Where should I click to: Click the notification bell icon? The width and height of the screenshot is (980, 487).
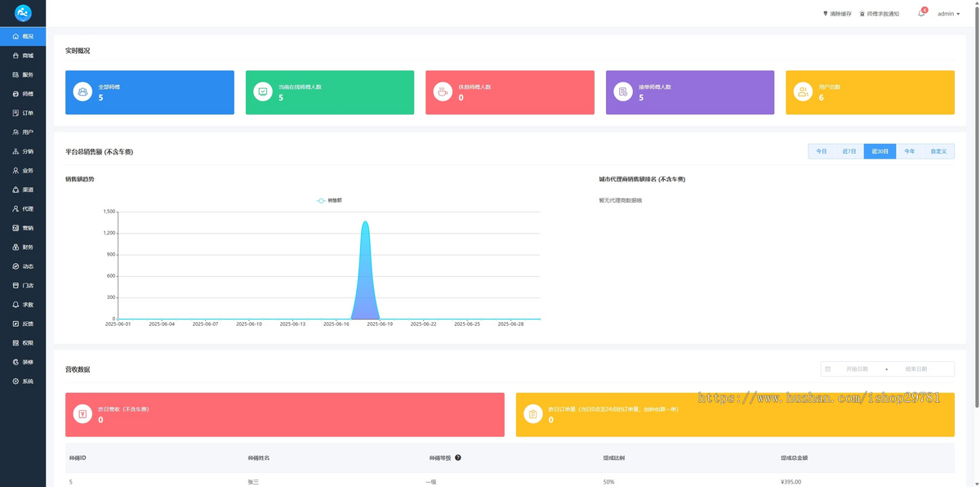[921, 14]
